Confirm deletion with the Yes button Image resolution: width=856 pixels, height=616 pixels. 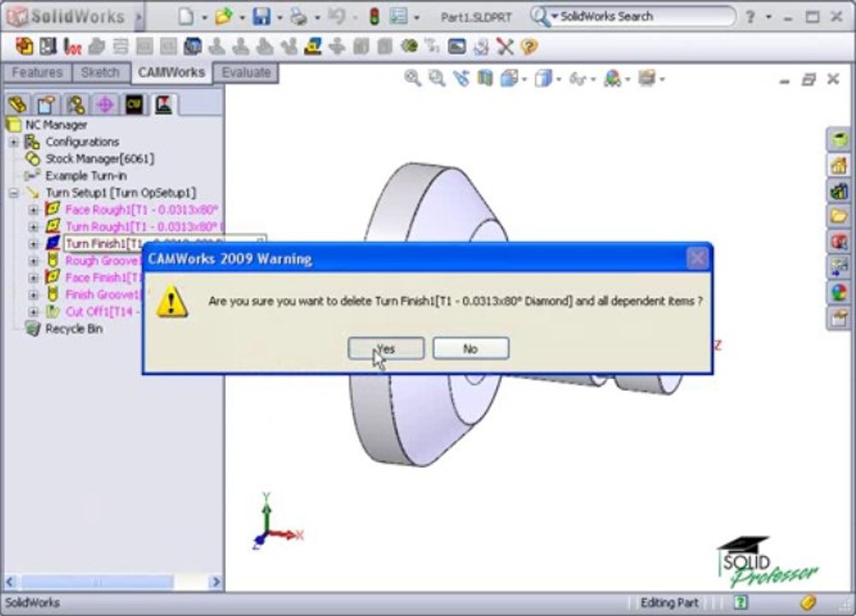(386, 349)
